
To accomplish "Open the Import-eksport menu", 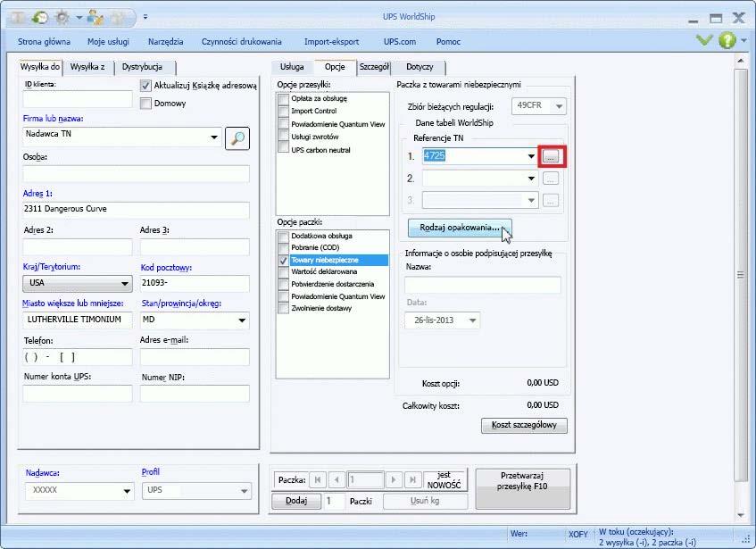I will point(331,42).
